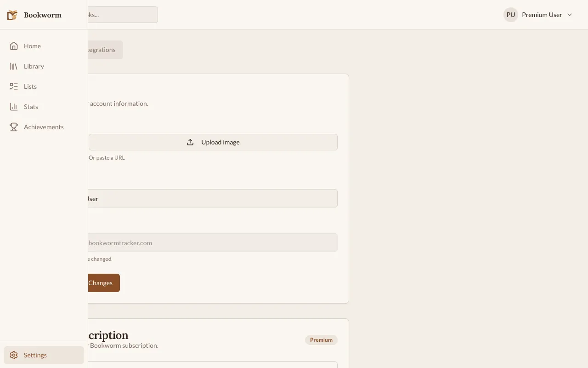Select Settings in the sidebar
This screenshot has height=368, width=588.
click(44, 355)
